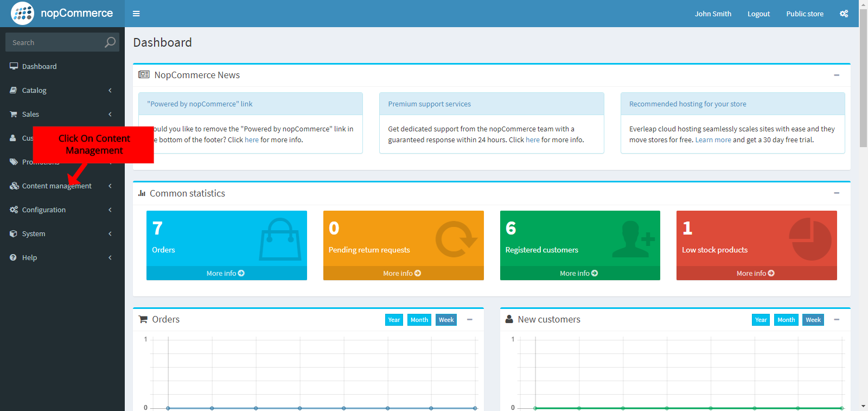This screenshot has height=411, width=868.
Task: Click the scrollbar down arrow
Action: tap(863, 406)
